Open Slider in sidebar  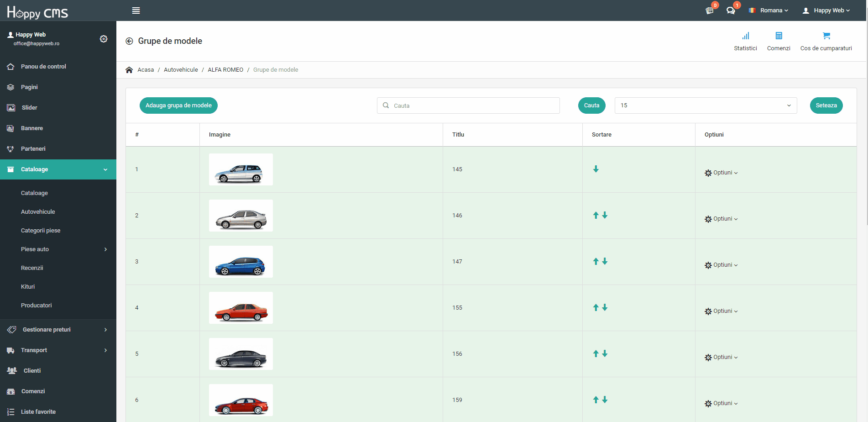tap(58, 108)
